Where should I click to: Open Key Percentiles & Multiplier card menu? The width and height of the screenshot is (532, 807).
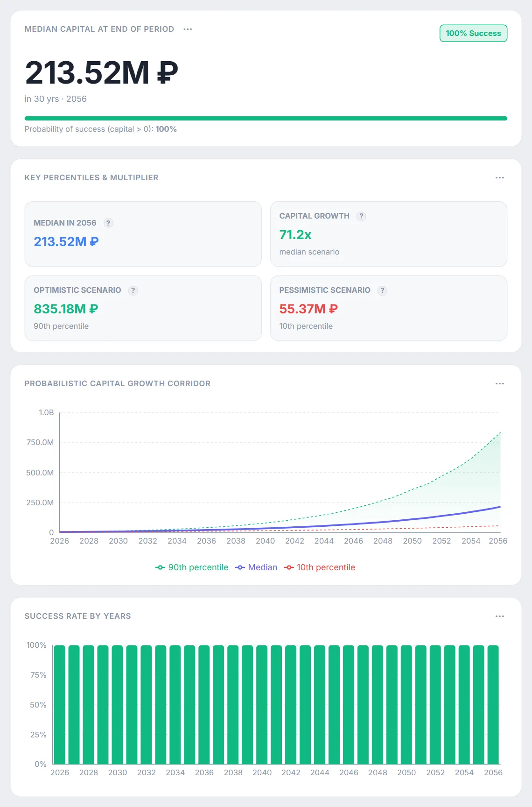click(500, 177)
